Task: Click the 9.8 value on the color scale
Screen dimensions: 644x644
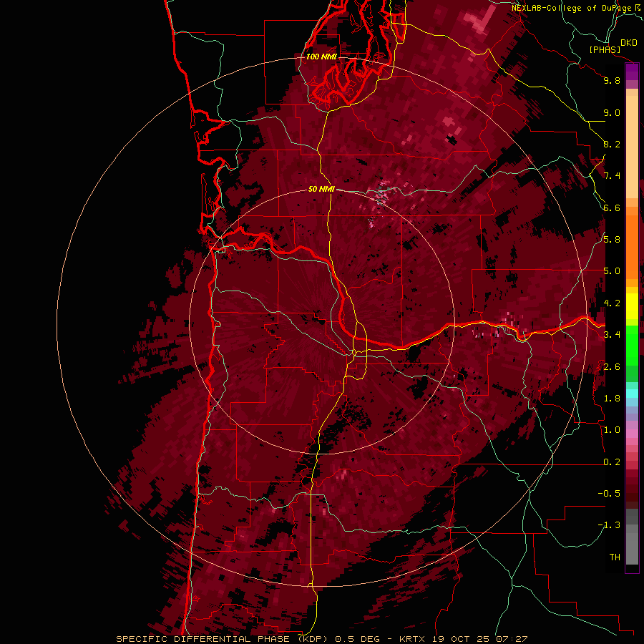Action: (x=612, y=80)
